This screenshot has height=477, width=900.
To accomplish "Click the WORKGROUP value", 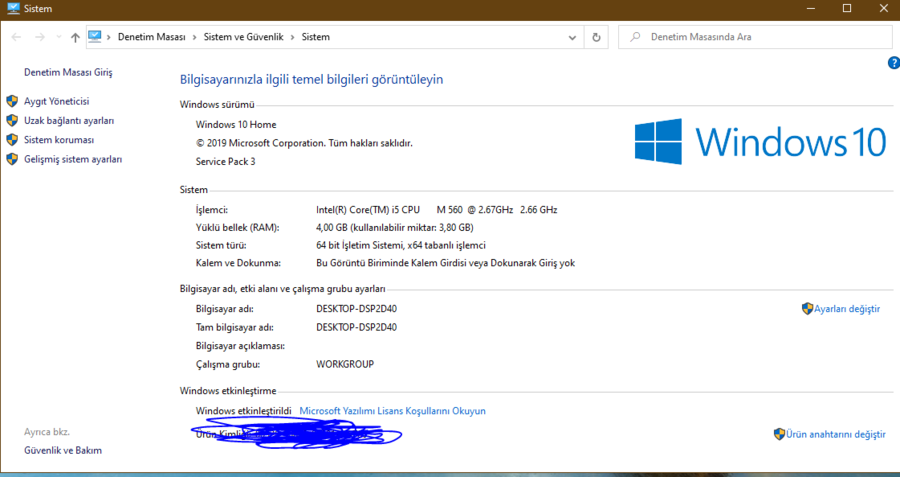I will point(345,364).
